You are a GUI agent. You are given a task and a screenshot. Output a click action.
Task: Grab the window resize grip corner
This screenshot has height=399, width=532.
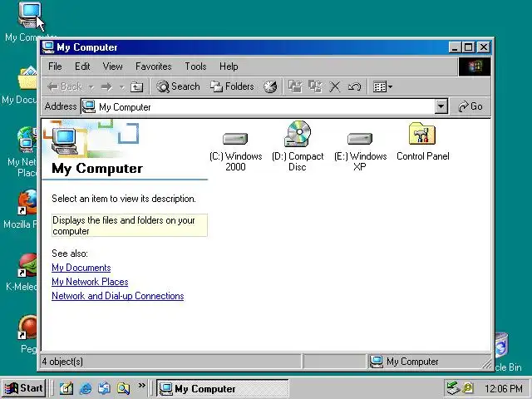click(x=487, y=364)
